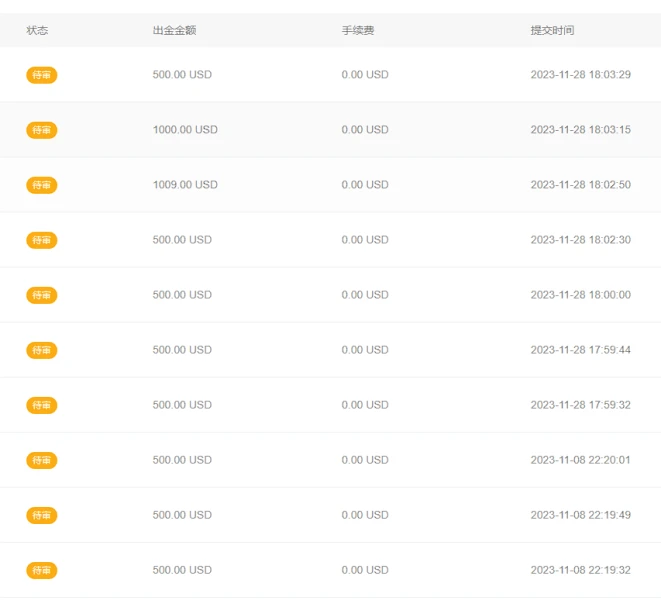661x600 pixels.
Task: Click the 状态 column header
Action: 37,30
